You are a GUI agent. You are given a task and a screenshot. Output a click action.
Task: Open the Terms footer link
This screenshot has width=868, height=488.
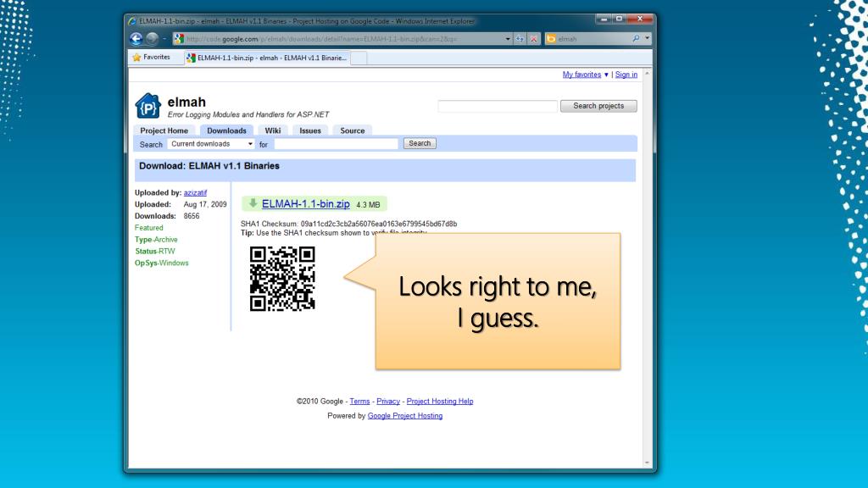pyautogui.click(x=359, y=401)
